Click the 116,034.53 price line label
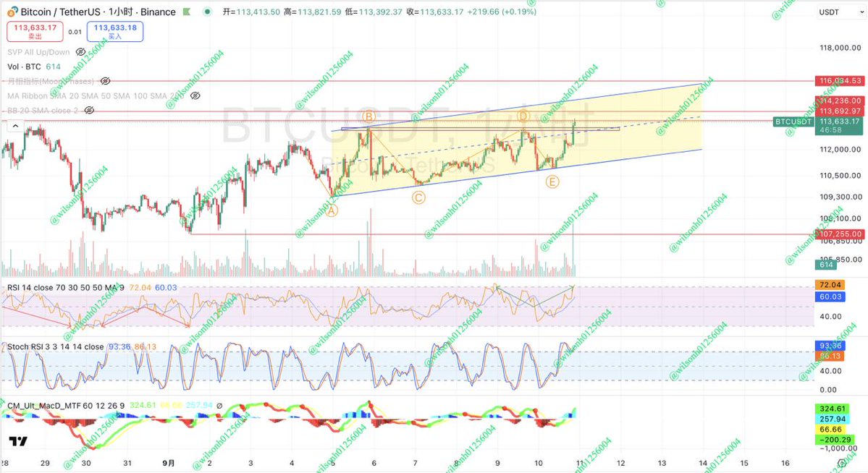 pyautogui.click(x=840, y=81)
